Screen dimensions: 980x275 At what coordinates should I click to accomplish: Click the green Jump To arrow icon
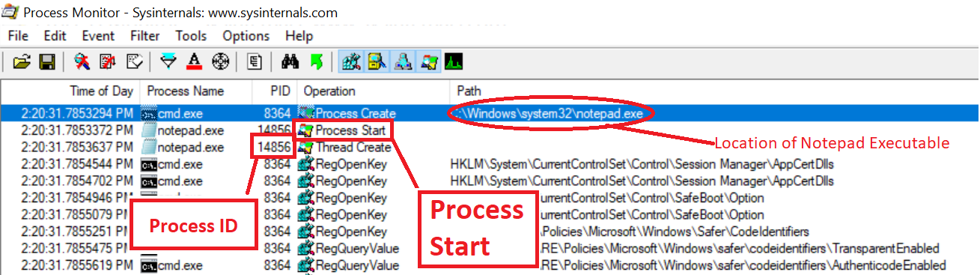click(316, 61)
